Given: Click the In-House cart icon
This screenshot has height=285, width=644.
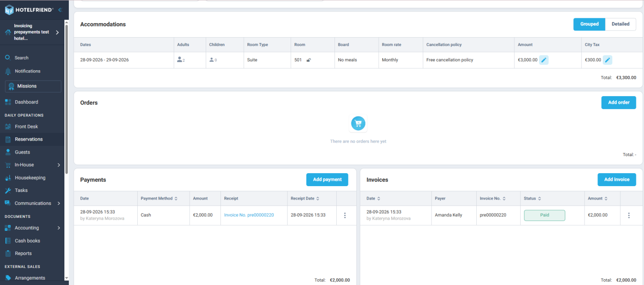Looking at the screenshot, I should 8,165.
